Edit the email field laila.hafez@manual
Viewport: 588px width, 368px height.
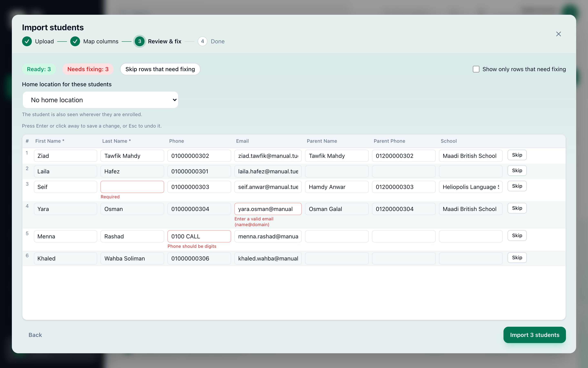(x=268, y=171)
